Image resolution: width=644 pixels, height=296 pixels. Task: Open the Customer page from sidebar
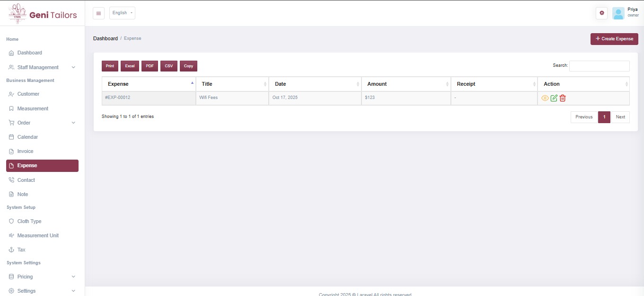(x=28, y=94)
